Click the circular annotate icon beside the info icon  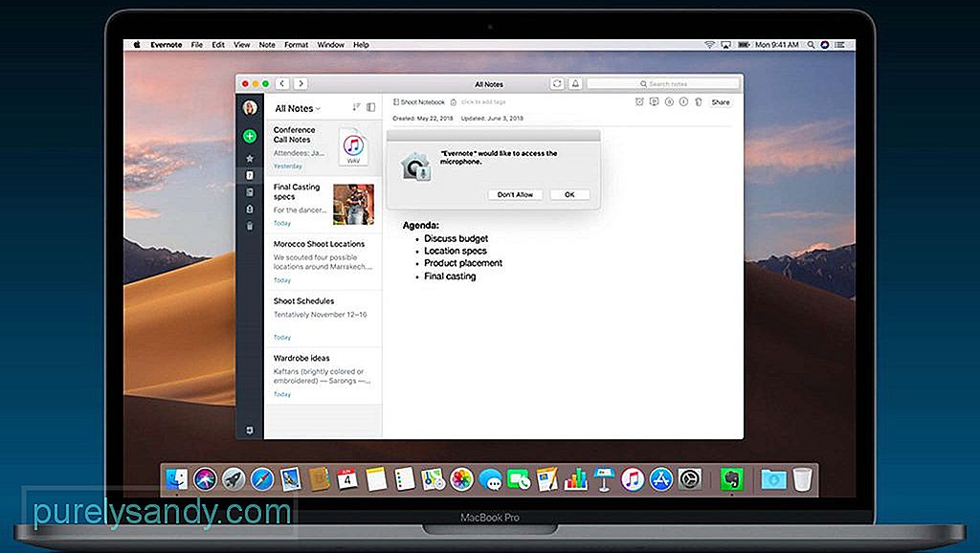pyautogui.click(x=669, y=101)
